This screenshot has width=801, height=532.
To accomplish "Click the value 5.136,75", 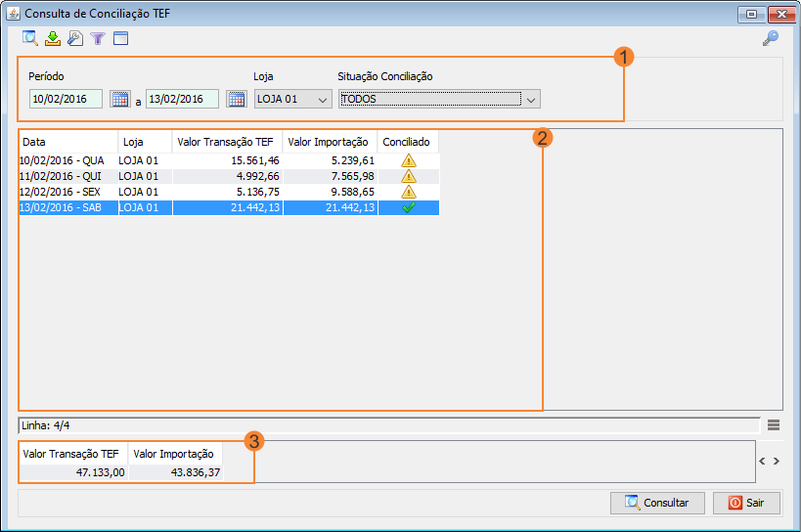I will pos(257,192).
